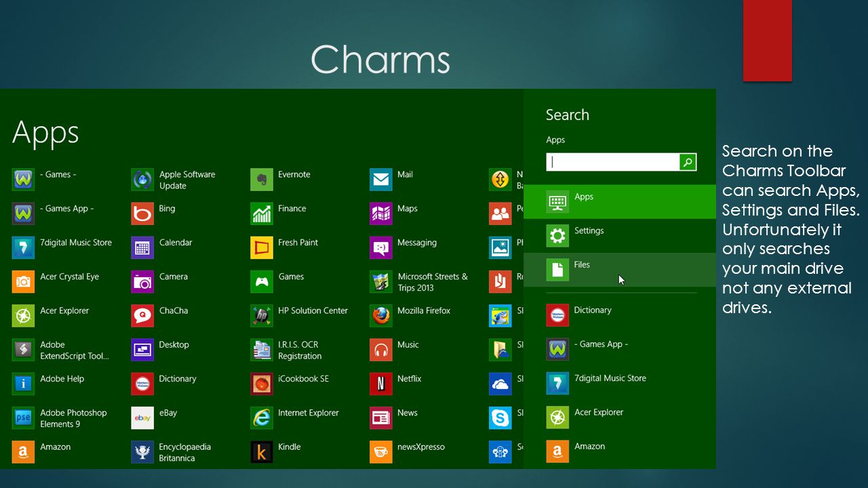Open the Finance app

[x=279, y=213]
